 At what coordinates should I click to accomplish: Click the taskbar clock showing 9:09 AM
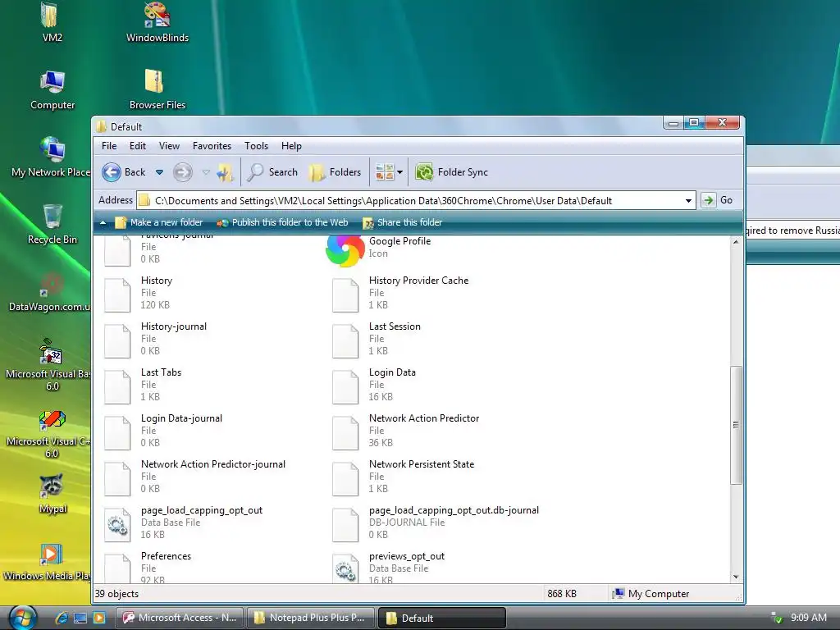click(x=808, y=618)
